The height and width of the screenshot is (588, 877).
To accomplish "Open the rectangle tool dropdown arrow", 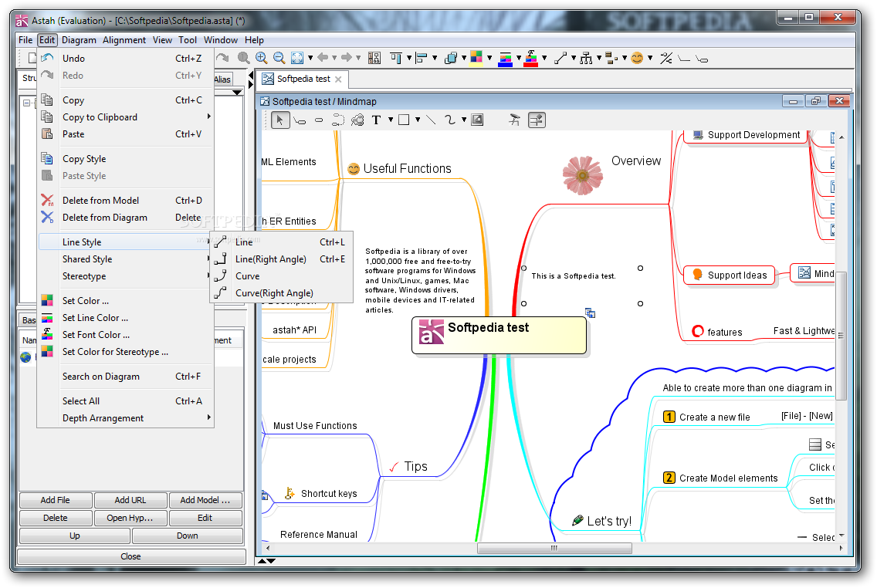I will coord(418,120).
